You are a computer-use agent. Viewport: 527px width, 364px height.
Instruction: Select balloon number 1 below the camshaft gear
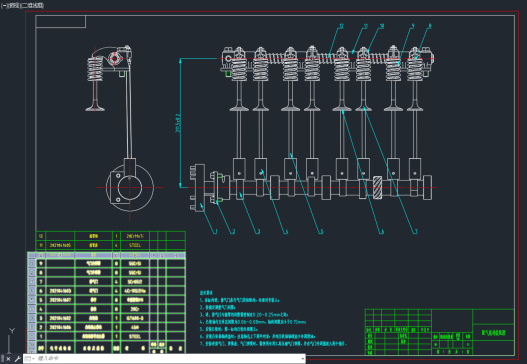tap(215, 232)
